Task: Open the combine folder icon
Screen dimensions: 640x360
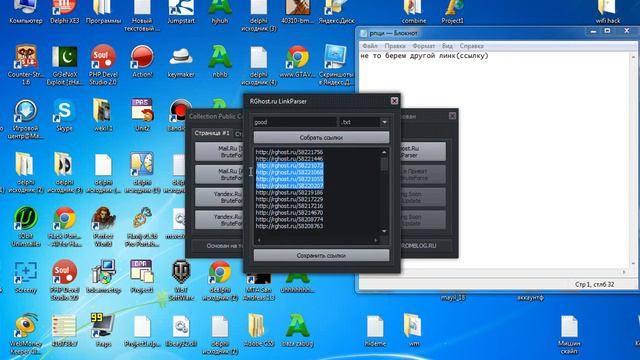Action: pos(413,12)
